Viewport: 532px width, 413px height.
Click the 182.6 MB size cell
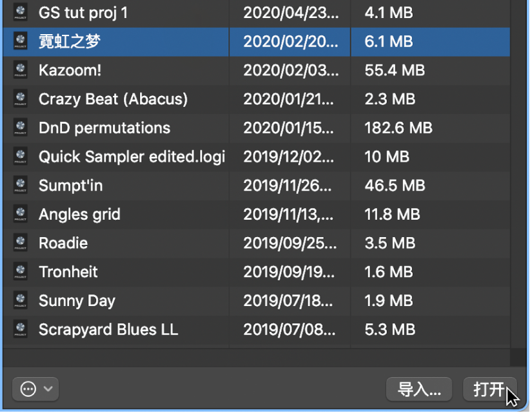point(398,128)
